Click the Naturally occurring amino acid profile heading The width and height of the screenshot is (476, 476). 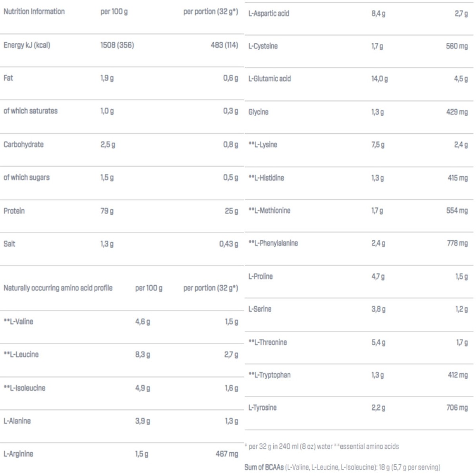(x=58, y=288)
